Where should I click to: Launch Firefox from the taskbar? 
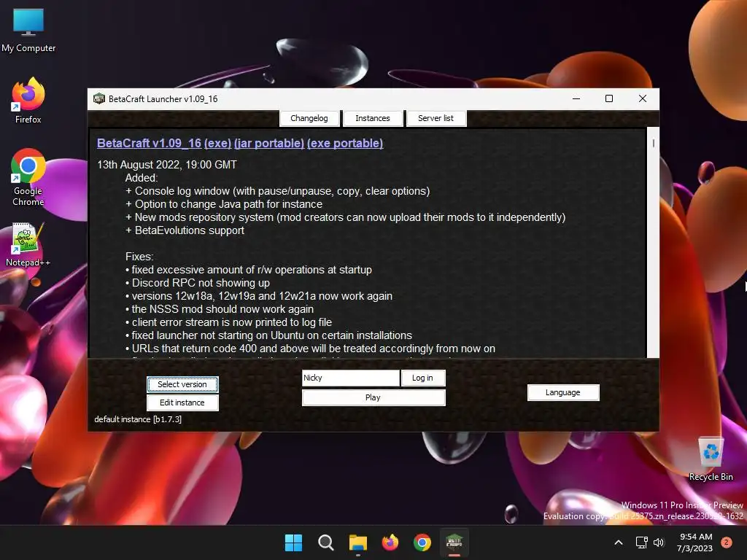click(390, 542)
